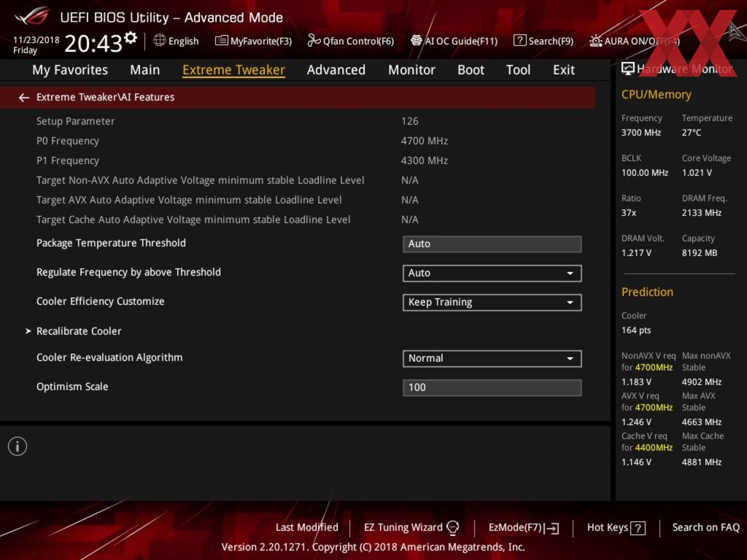Launch EZ Tuning Wizard
This screenshot has height=560, width=747.
tap(411, 528)
